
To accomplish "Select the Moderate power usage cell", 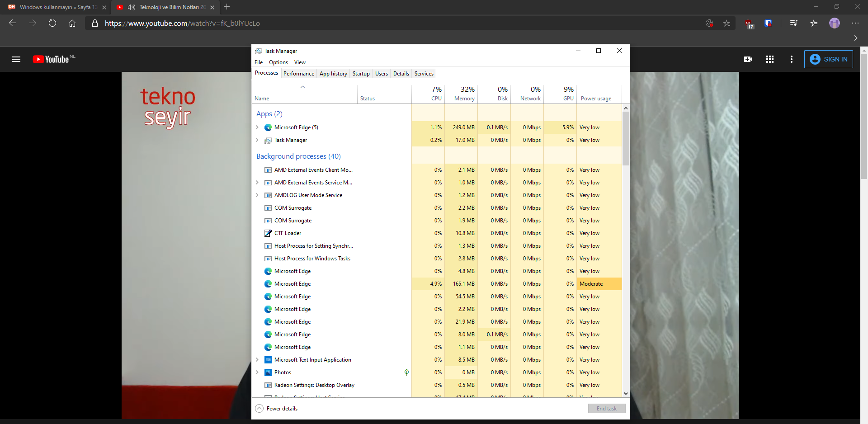I will tap(599, 284).
